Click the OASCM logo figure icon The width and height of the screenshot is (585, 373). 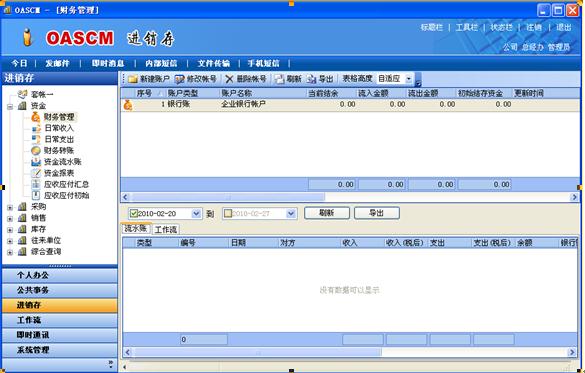(27, 37)
